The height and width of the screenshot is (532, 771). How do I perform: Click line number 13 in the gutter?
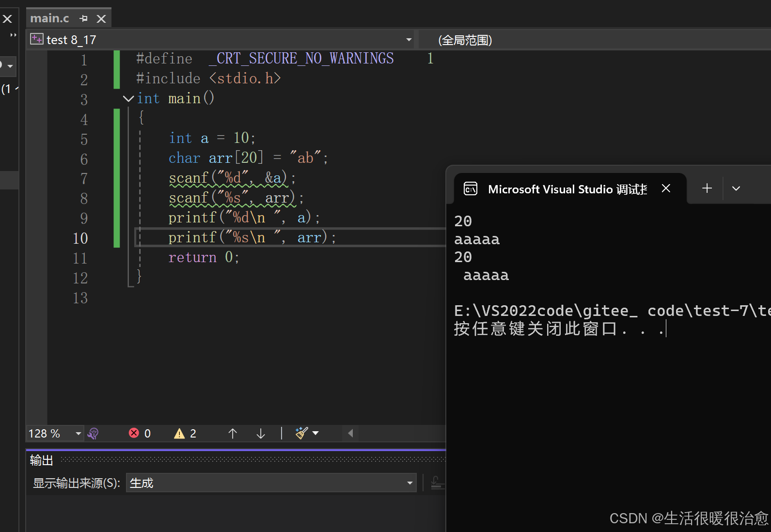[80, 298]
